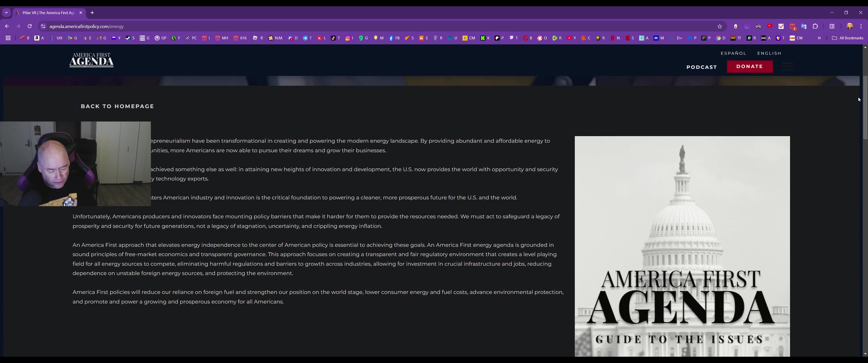
Task: Follow the Back to Homepage link
Action: click(117, 106)
